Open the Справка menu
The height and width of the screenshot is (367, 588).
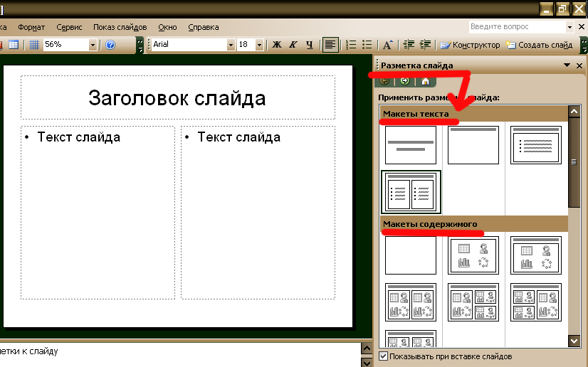[x=204, y=27]
